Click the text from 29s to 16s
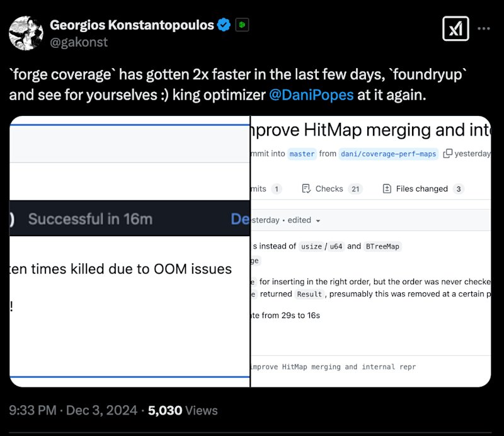The height and width of the screenshot is (436, 504). [x=291, y=316]
